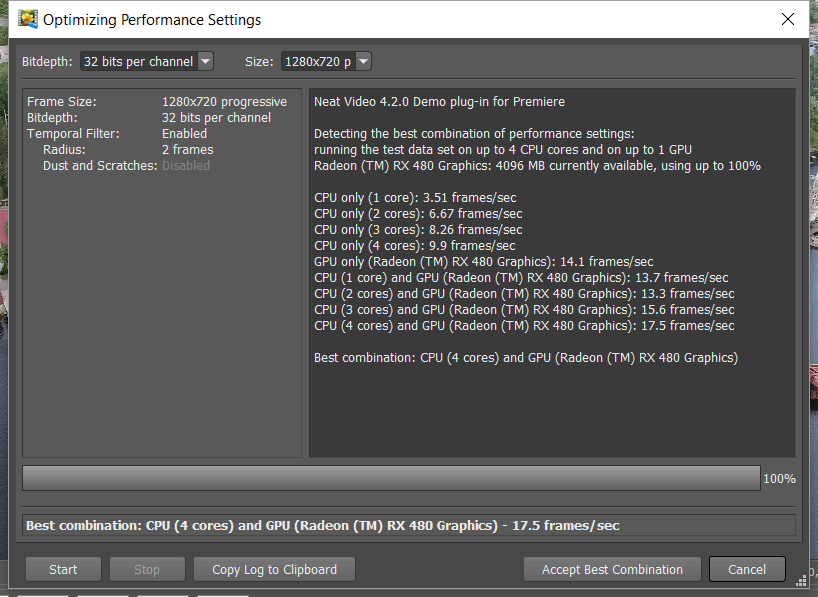Click the Neat Video app icon in title bar

[28, 19]
